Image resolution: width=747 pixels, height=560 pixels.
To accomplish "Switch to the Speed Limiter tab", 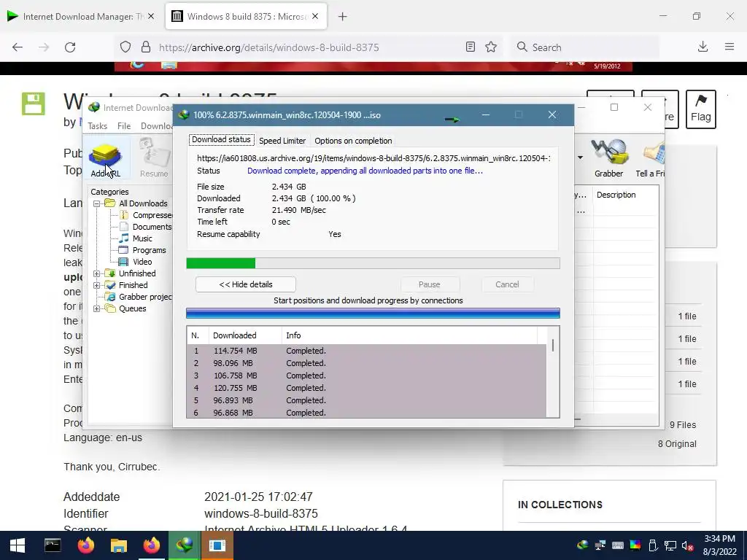I will point(282,141).
